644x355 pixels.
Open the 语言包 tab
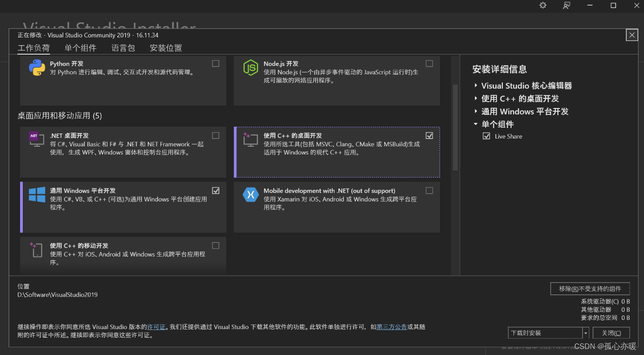pyautogui.click(x=123, y=48)
